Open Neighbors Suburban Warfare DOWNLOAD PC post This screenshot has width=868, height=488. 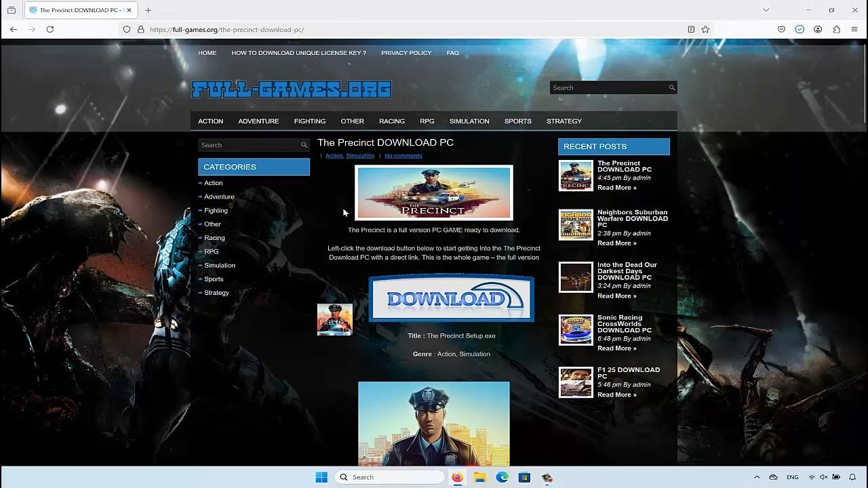[x=632, y=218]
